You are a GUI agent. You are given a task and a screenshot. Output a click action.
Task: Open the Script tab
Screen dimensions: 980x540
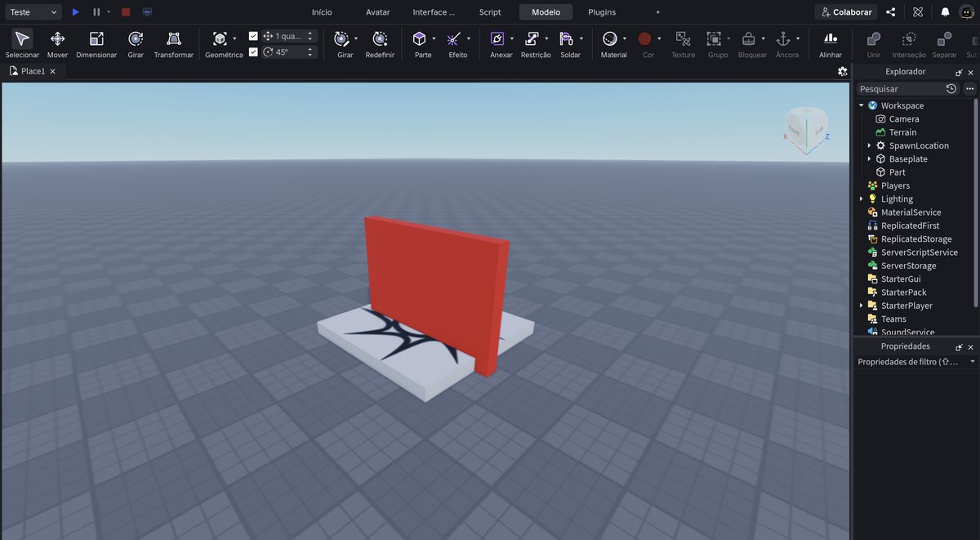(x=490, y=12)
